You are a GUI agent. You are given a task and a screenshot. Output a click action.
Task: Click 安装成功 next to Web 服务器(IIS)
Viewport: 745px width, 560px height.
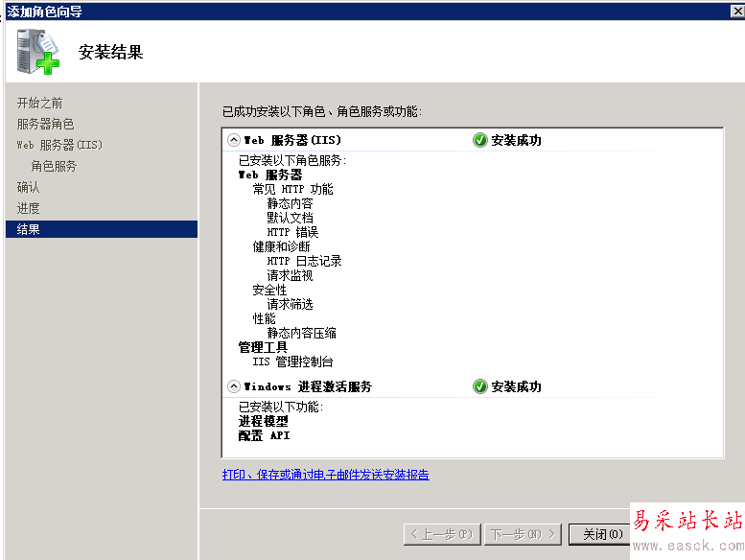(x=517, y=140)
